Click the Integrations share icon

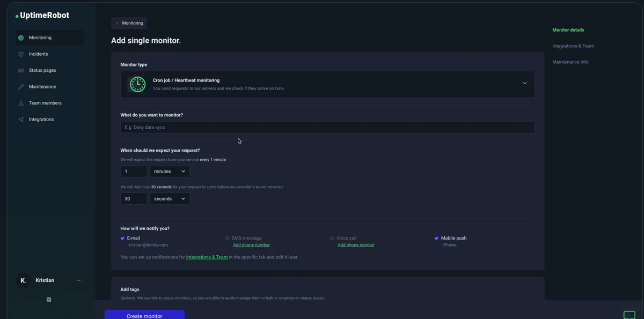(21, 120)
